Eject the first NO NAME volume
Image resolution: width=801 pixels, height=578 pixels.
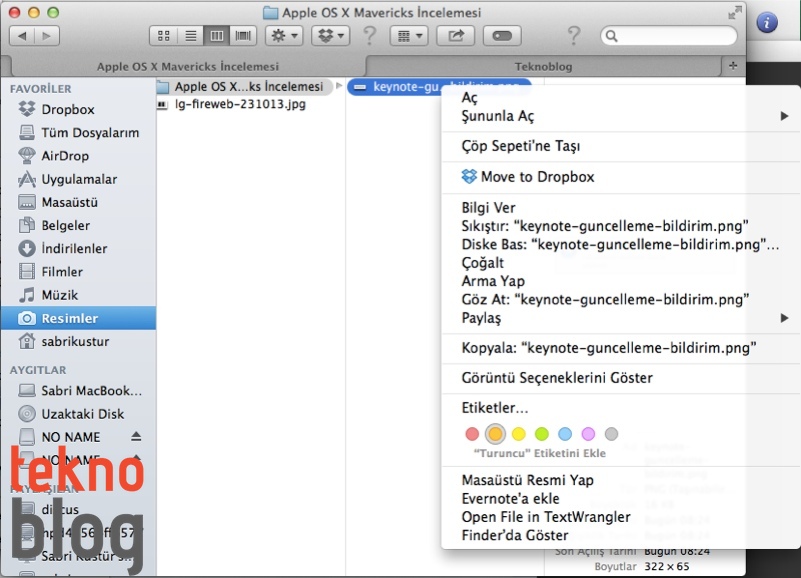[136, 437]
